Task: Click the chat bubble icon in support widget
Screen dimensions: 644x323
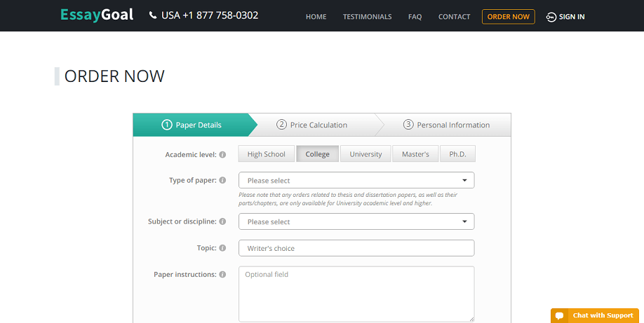Action: [x=559, y=315]
